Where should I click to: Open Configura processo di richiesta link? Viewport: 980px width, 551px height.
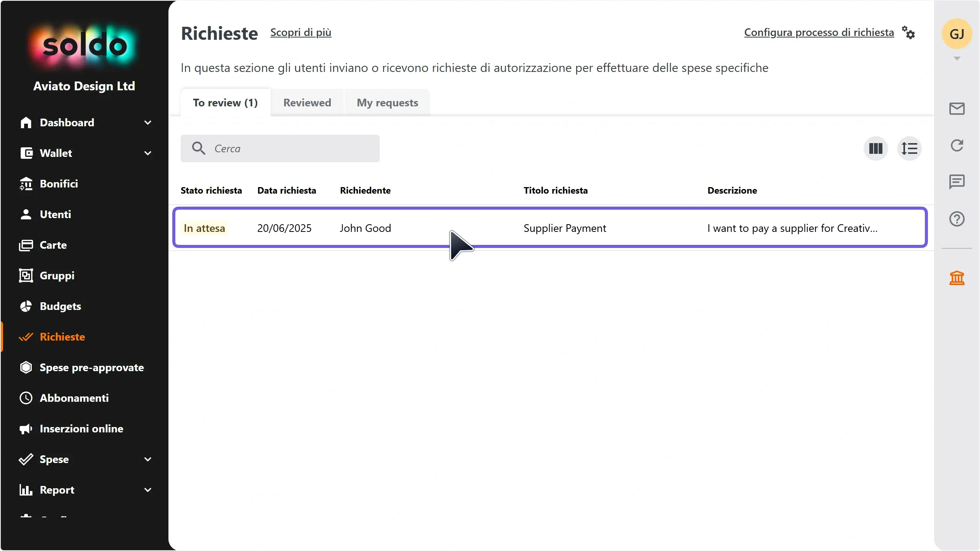click(819, 32)
